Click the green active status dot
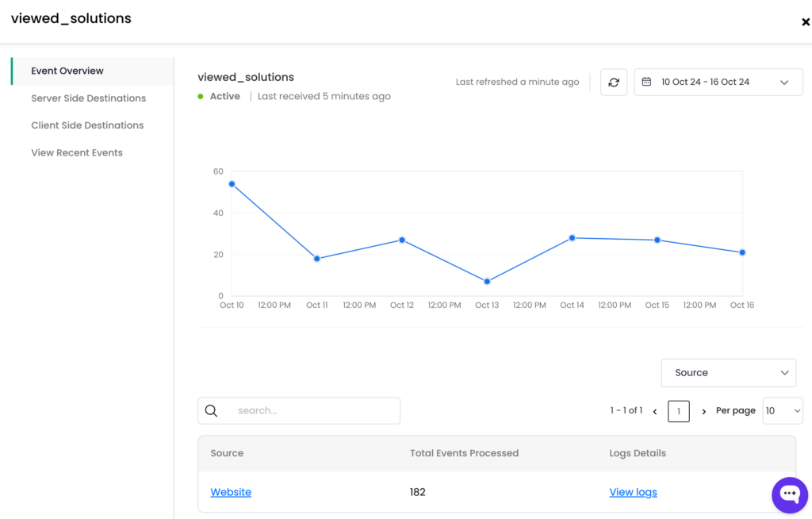 pos(201,97)
